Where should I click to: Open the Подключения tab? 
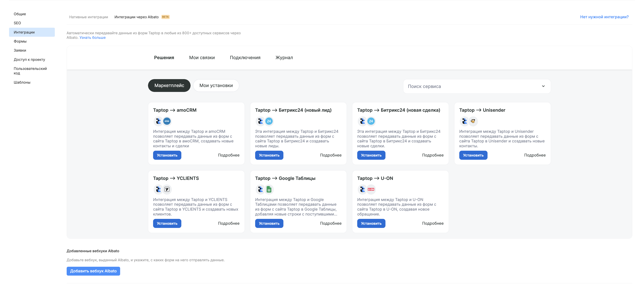pos(245,58)
